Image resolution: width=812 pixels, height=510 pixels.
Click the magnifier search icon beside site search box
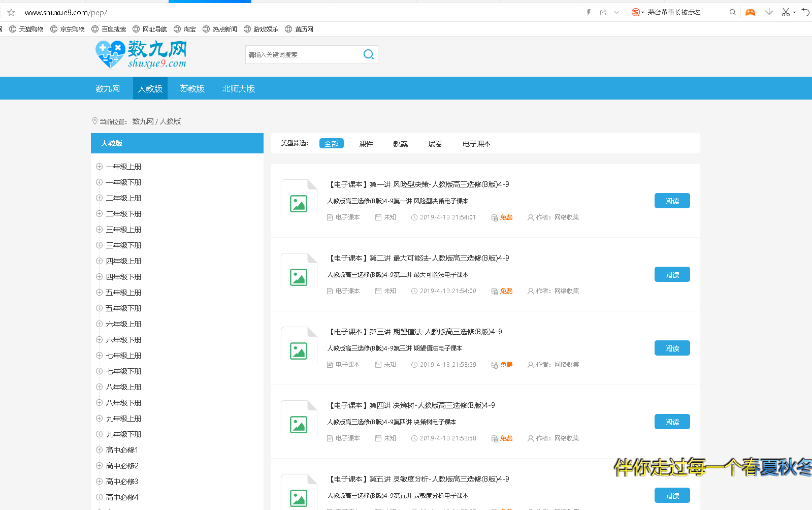(369, 54)
